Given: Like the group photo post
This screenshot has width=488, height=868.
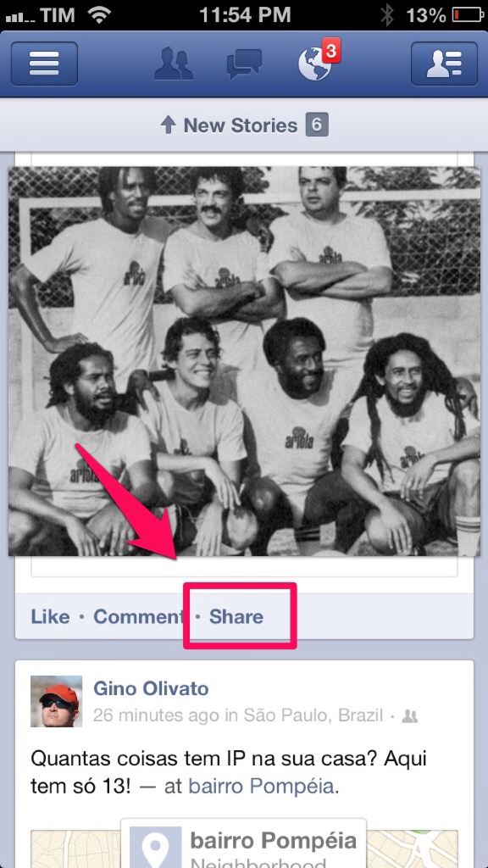Looking at the screenshot, I should coord(50,617).
